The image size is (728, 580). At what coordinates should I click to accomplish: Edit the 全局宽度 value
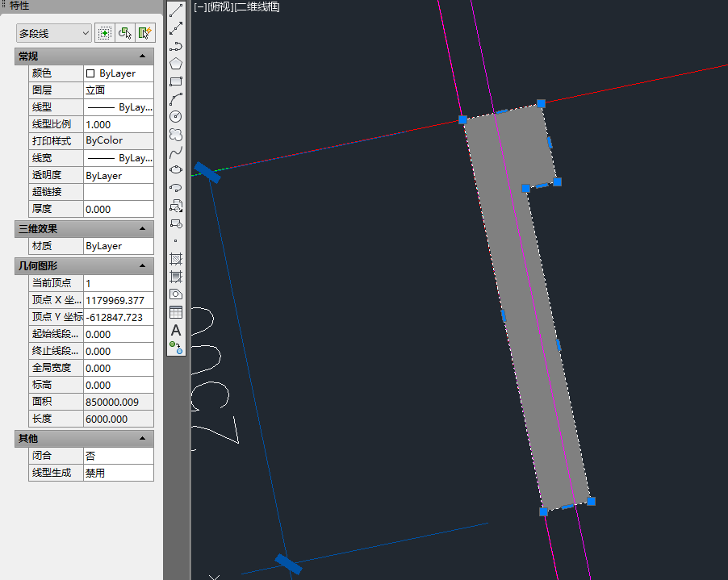[x=119, y=368]
